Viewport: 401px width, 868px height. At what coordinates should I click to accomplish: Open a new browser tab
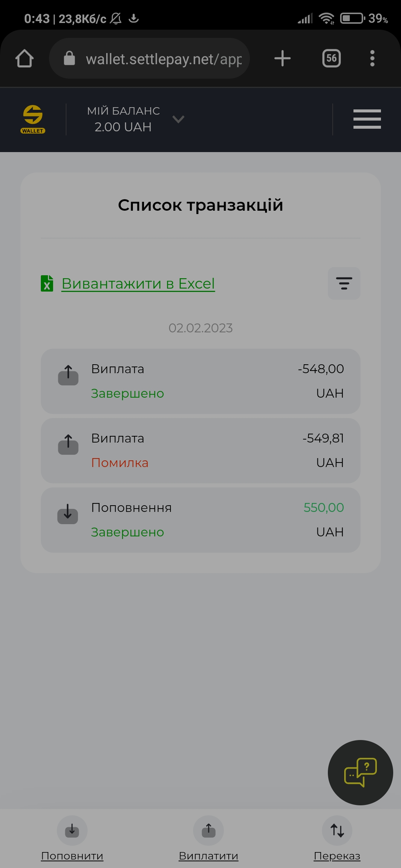(x=283, y=58)
